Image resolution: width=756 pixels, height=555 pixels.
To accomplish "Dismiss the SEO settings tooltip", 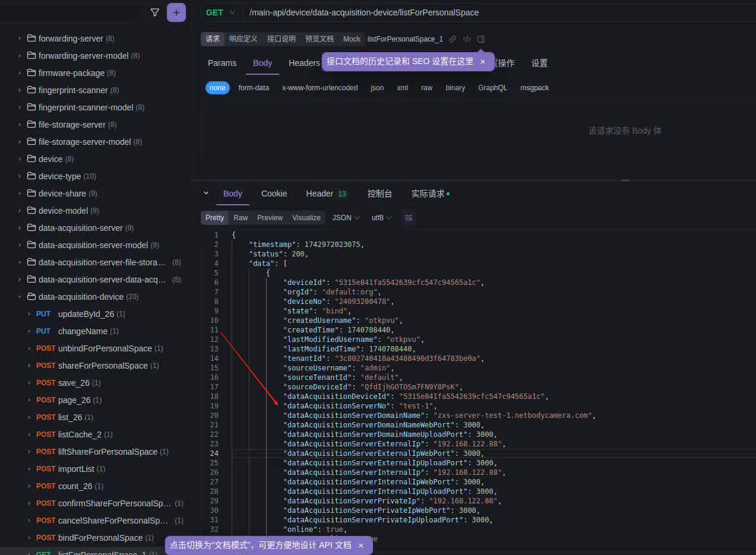I will click(483, 62).
